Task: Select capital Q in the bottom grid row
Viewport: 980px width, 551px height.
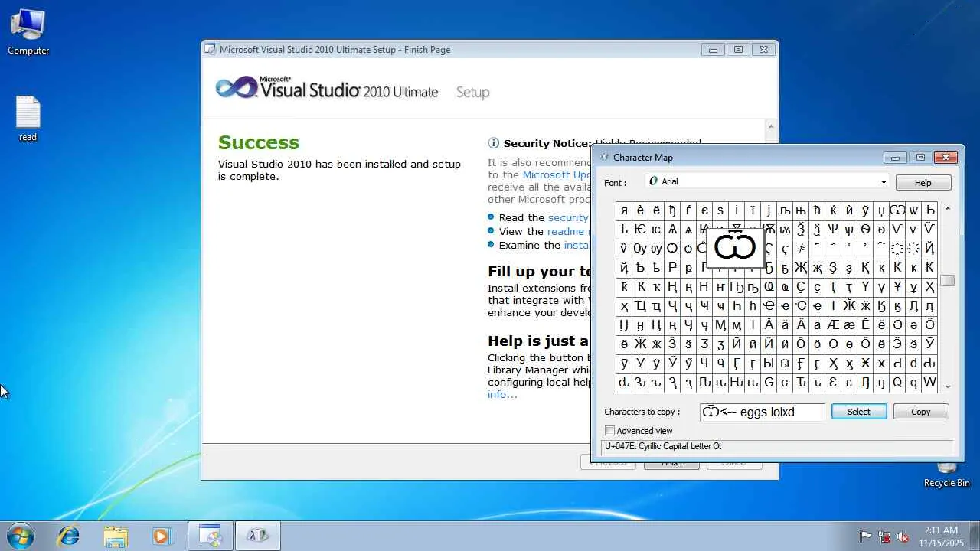Action: (x=897, y=383)
